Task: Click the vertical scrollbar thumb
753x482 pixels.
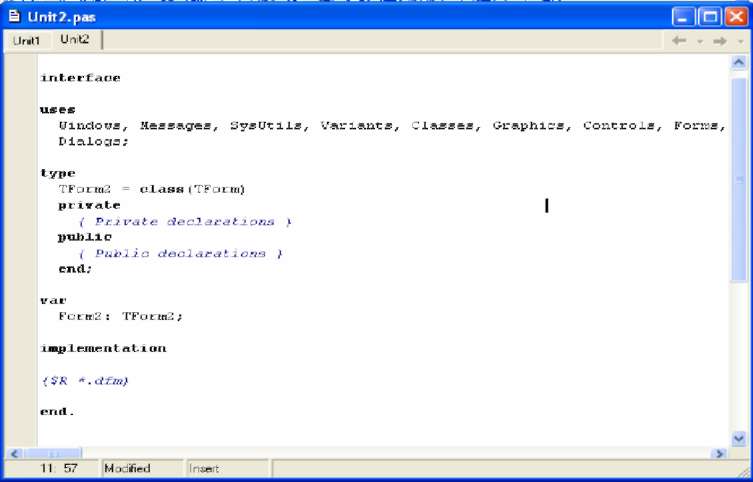Action: pyautogui.click(x=739, y=180)
